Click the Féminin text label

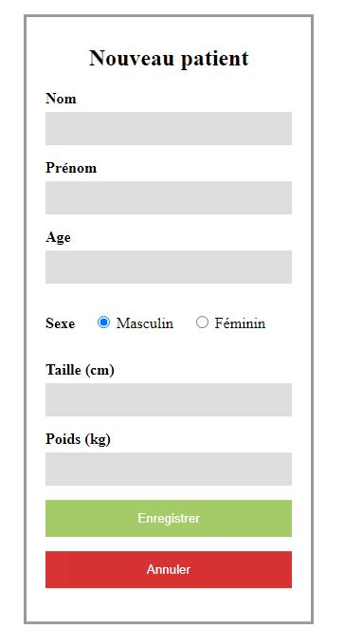[240, 323]
